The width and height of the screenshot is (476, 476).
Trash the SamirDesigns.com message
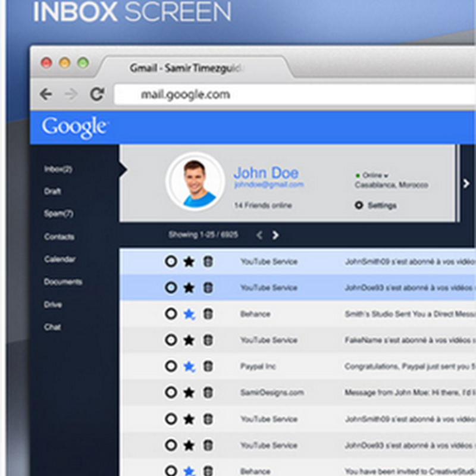tap(208, 393)
